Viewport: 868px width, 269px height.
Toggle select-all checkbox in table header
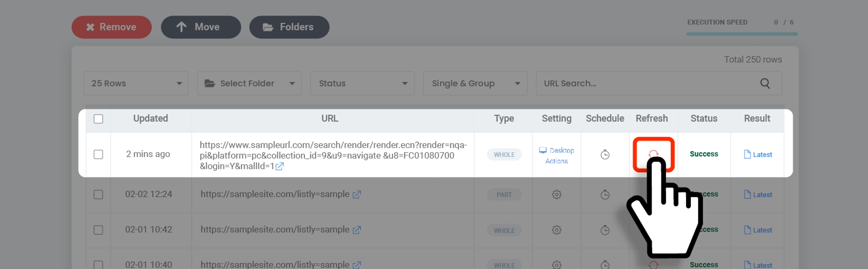[x=99, y=119]
